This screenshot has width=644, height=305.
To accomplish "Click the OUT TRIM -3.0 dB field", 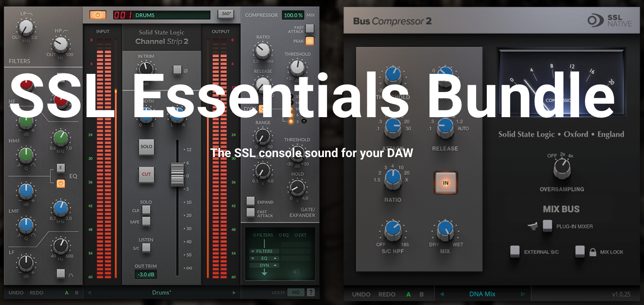I will pos(146,274).
